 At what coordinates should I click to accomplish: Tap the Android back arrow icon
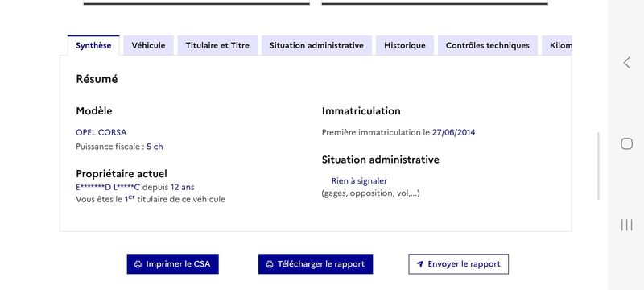tap(627, 63)
